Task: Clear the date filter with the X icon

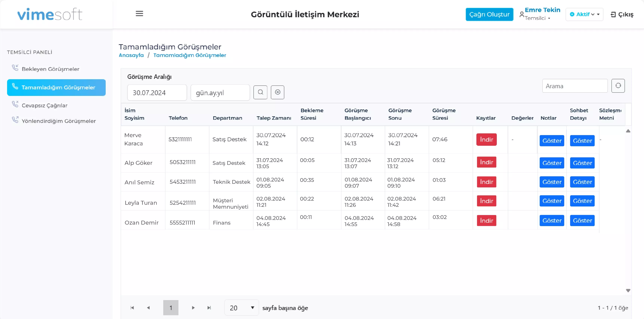Action: [x=278, y=92]
